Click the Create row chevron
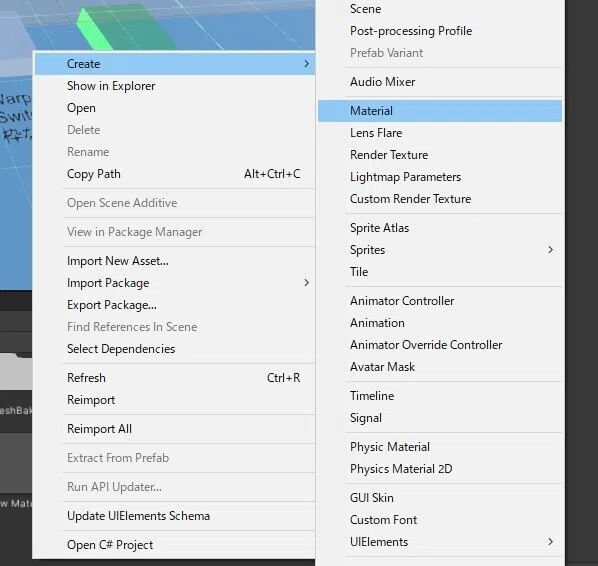Viewport: 598px width, 566px height. [307, 64]
